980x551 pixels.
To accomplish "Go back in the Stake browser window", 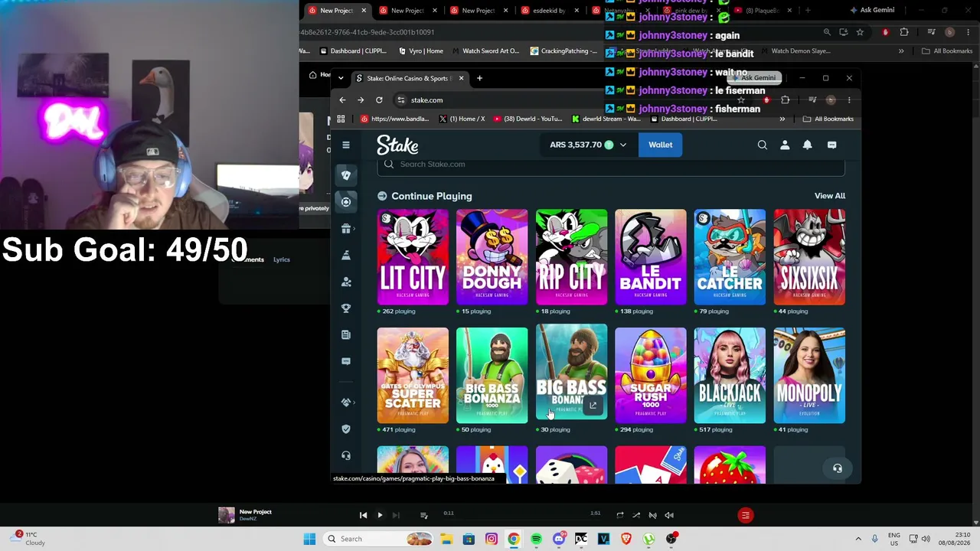I will [x=342, y=100].
